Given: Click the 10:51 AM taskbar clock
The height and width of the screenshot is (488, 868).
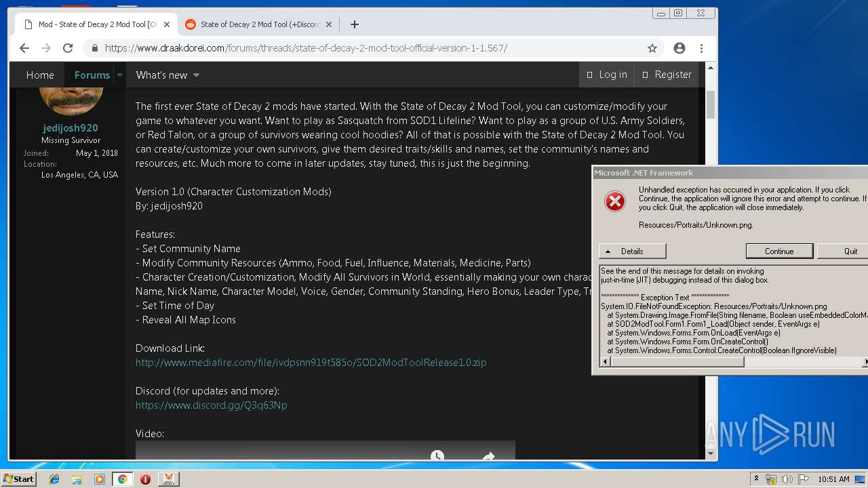Looking at the screenshot, I should coord(833,479).
